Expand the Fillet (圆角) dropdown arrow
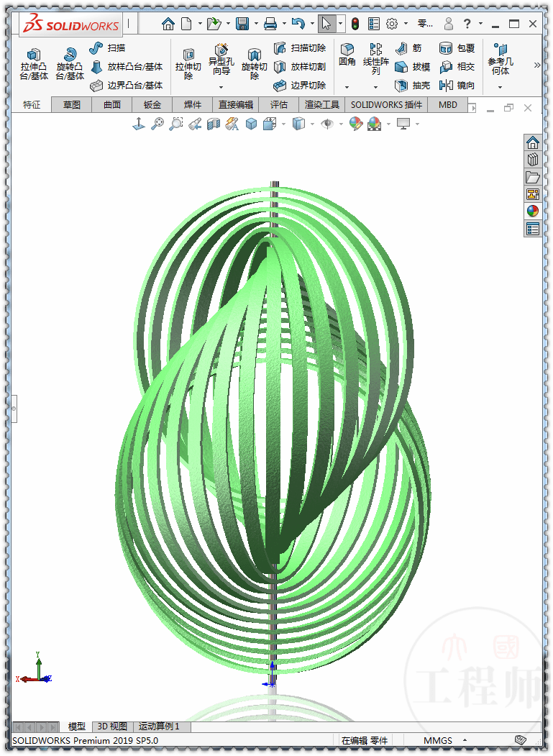 [x=347, y=87]
